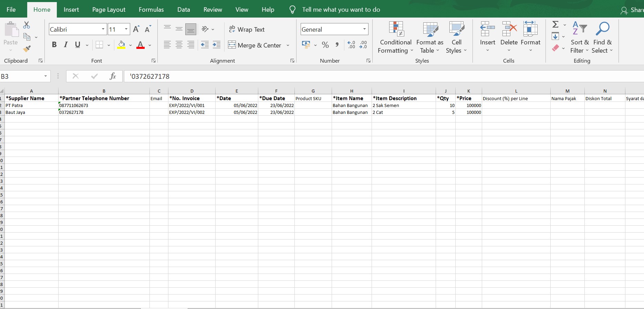The image size is (644, 309).
Task: Increase font size with large A
Action: 136,29
